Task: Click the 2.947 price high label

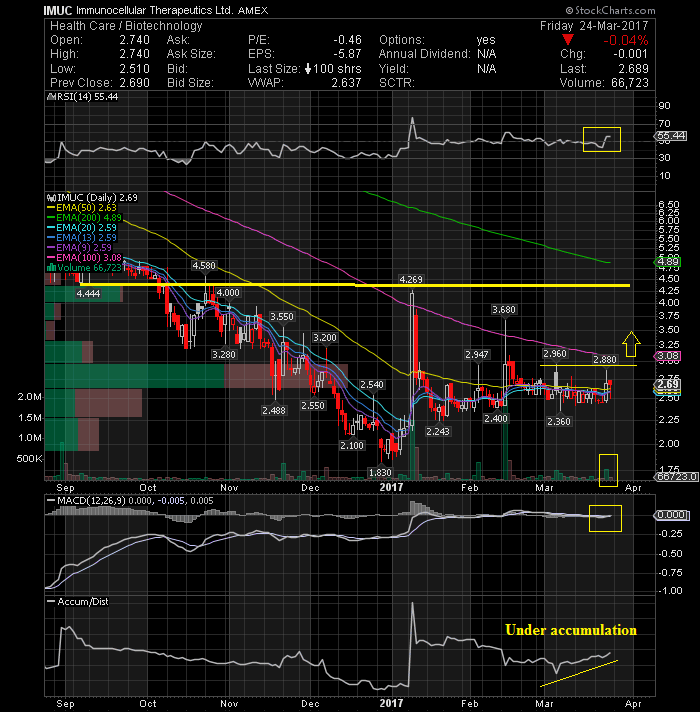Action: [477, 354]
